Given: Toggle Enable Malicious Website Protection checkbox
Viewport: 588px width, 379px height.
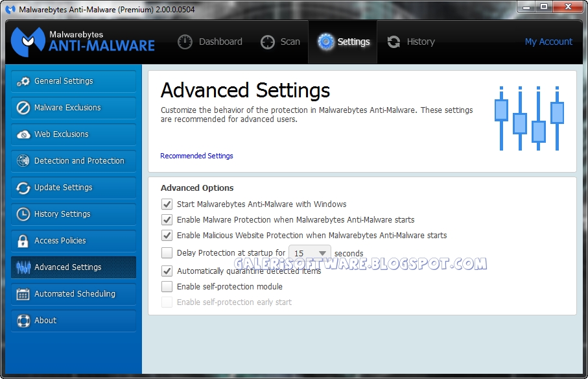Looking at the screenshot, I should tap(167, 236).
